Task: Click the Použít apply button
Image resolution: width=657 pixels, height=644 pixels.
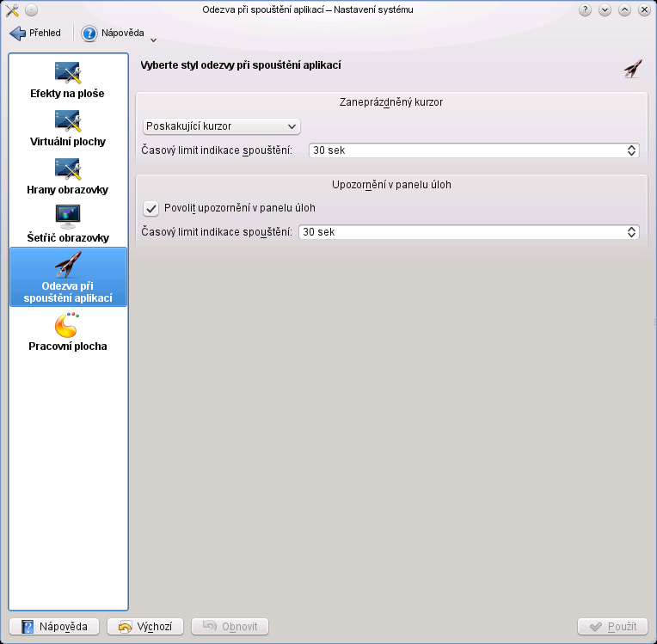Action: tap(612, 627)
